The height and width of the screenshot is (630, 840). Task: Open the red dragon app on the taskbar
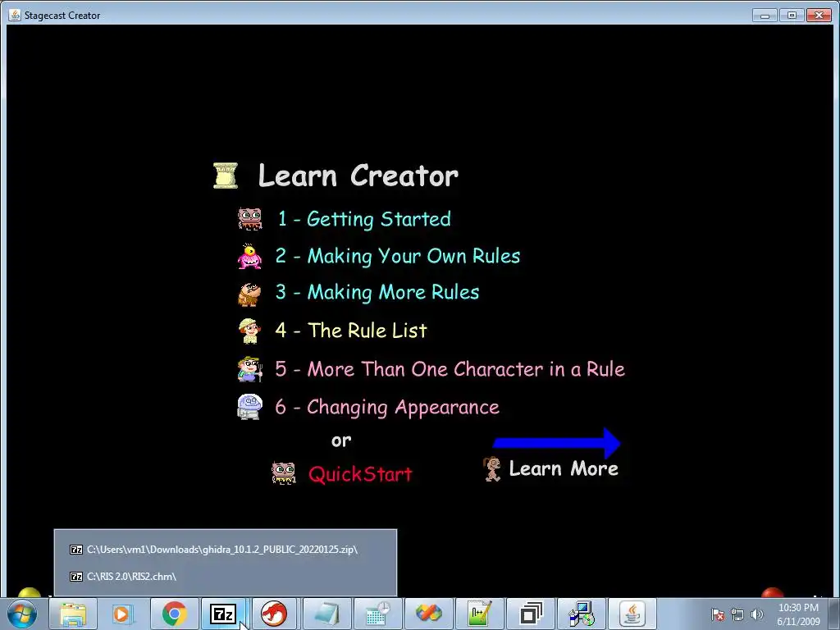(274, 614)
